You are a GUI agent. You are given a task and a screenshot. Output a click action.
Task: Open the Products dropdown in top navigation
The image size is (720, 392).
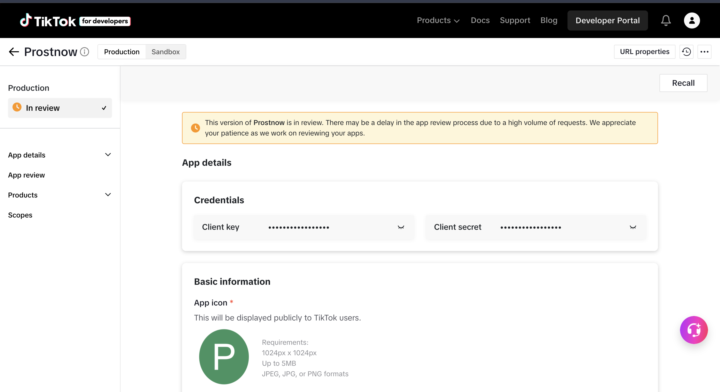point(438,20)
